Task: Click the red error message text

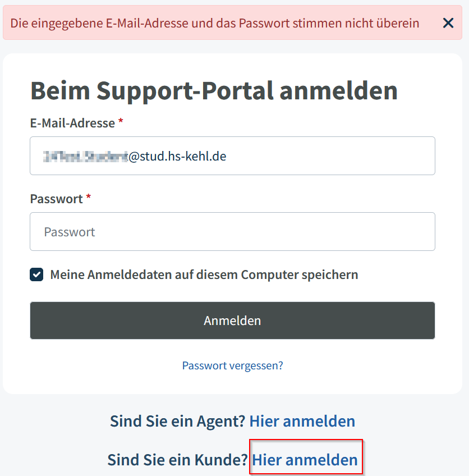Action: click(215, 23)
